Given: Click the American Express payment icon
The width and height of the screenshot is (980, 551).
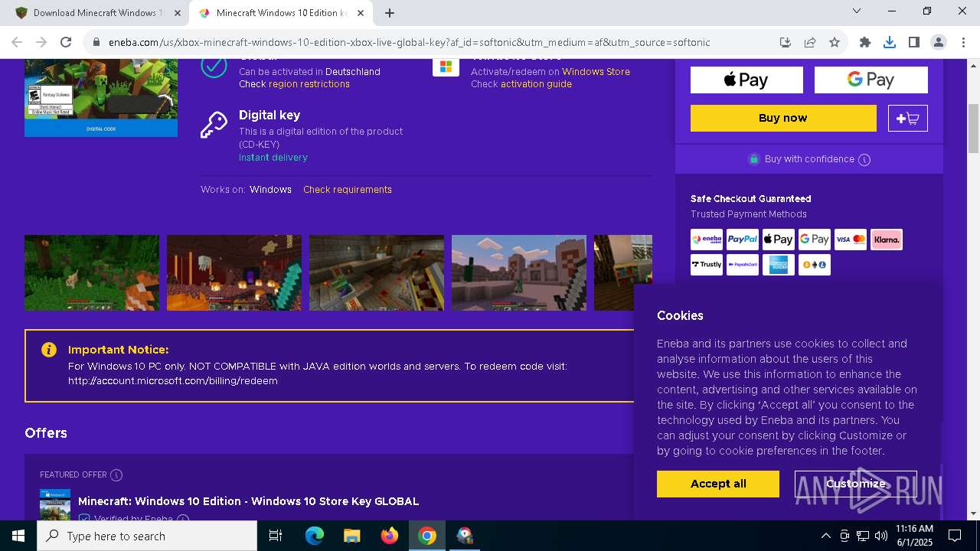Looking at the screenshot, I should 779,265.
